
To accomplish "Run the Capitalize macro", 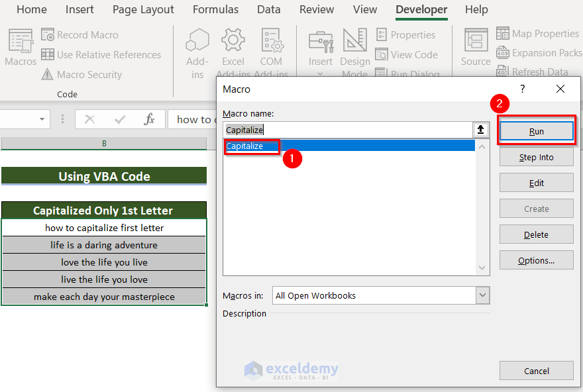I will click(x=536, y=130).
